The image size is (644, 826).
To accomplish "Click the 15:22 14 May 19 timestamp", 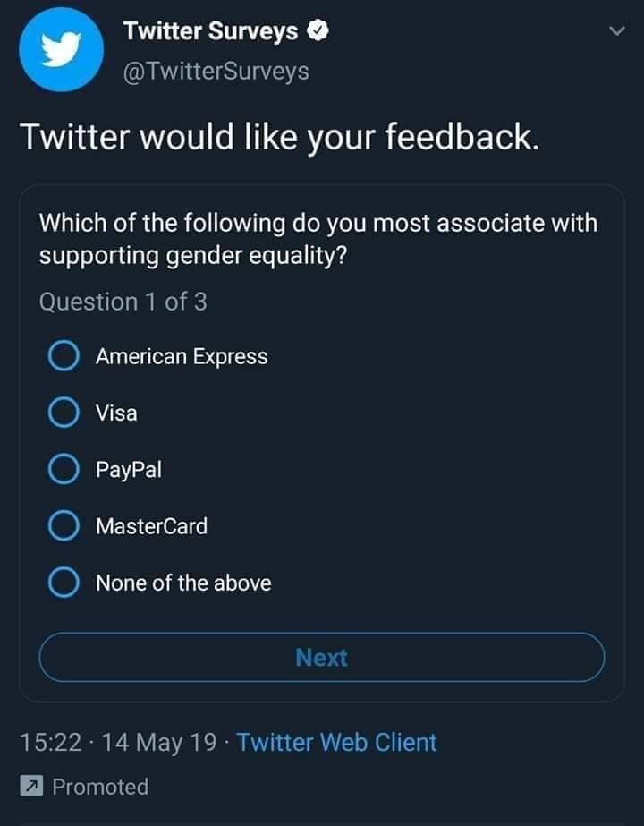I will (x=117, y=743).
